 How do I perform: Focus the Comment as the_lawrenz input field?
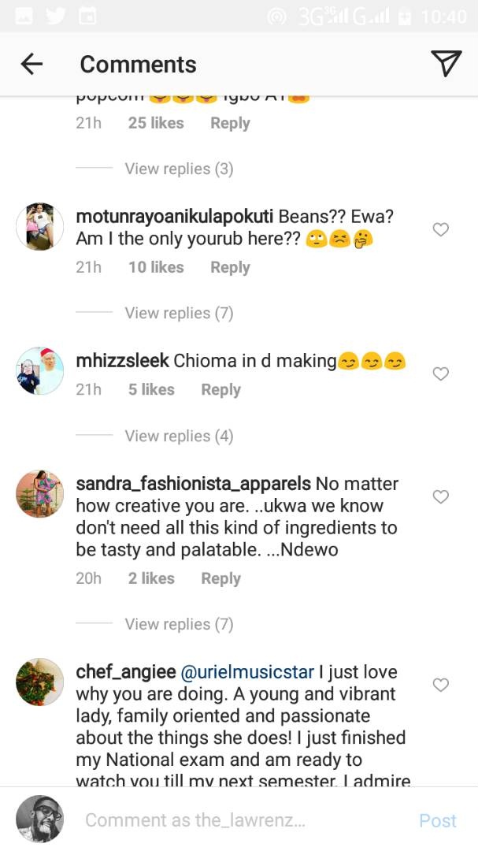(236, 820)
